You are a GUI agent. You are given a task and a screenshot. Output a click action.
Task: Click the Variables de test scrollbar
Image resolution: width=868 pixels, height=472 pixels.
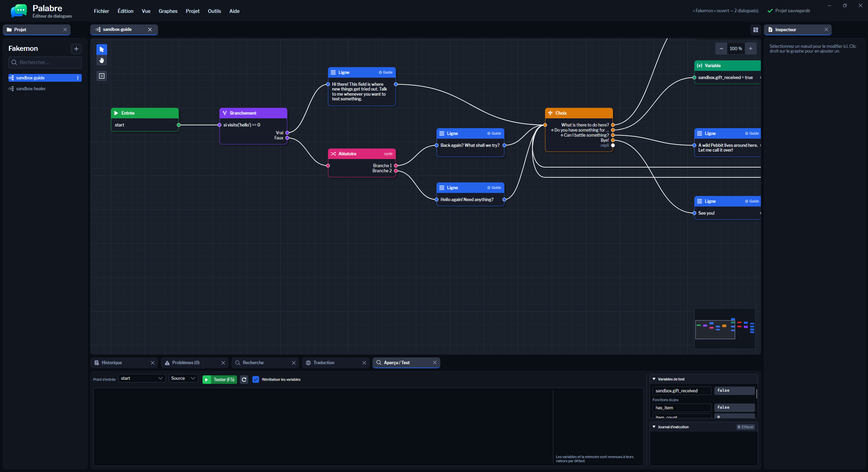[756, 394]
